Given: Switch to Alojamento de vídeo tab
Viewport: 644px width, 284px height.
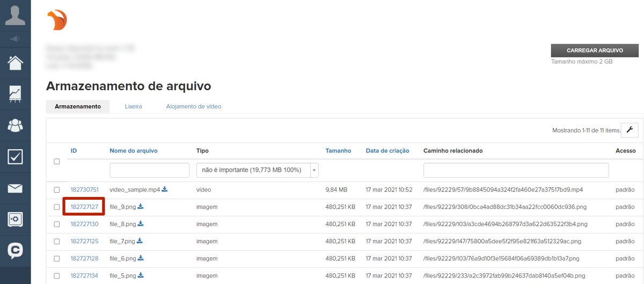Looking at the screenshot, I should click(193, 106).
